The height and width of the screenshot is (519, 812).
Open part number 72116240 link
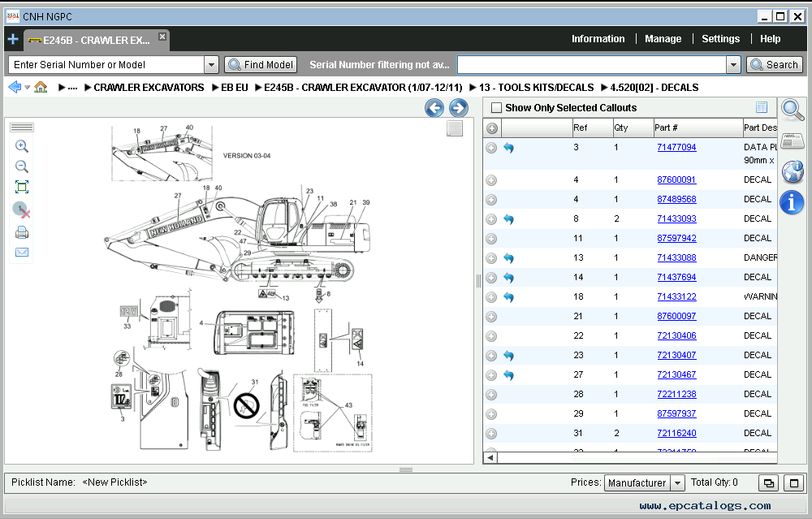676,434
